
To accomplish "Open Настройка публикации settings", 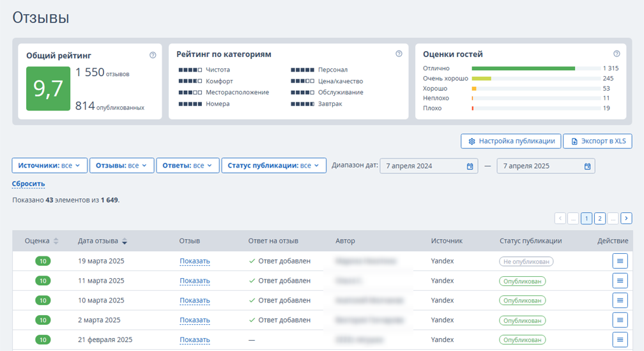I will [x=511, y=141].
